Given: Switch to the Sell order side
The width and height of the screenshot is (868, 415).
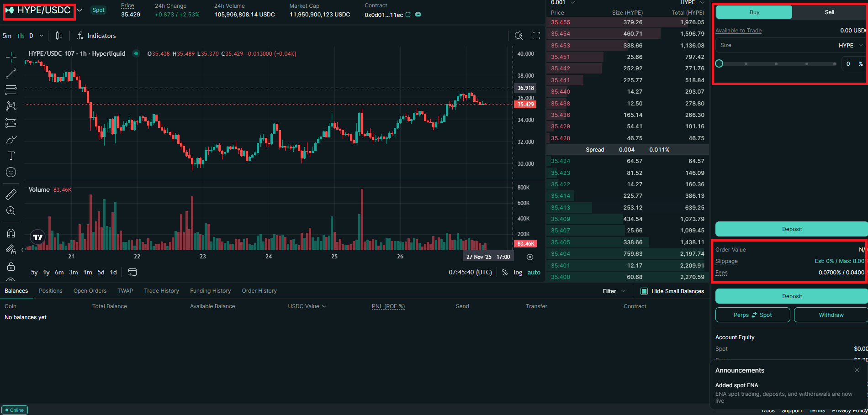Looking at the screenshot, I should click(829, 12).
